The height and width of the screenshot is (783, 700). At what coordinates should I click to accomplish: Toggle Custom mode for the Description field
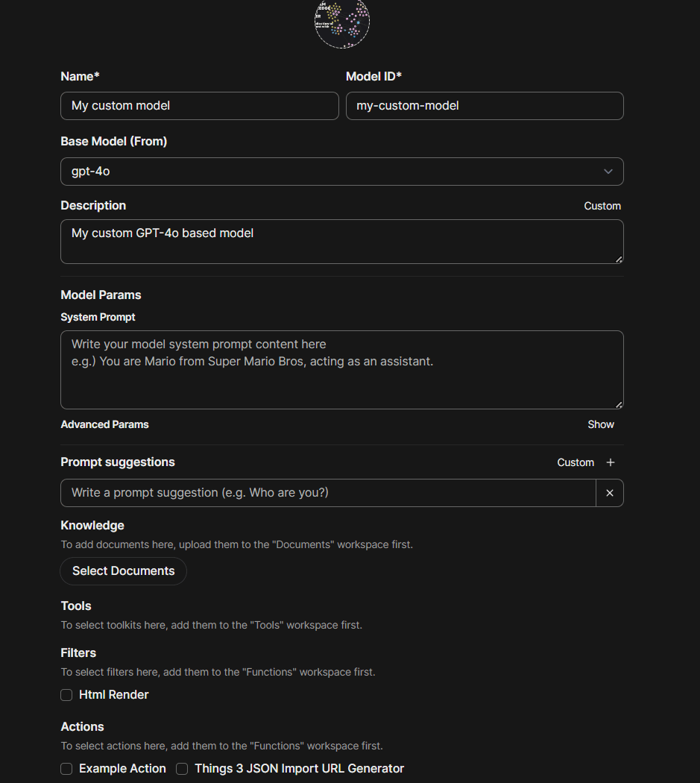pos(602,206)
